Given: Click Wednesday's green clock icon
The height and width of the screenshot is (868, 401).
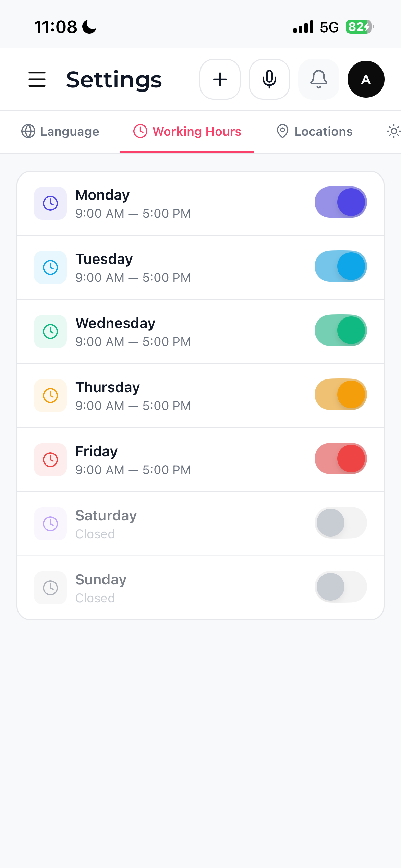Looking at the screenshot, I should pyautogui.click(x=50, y=331).
